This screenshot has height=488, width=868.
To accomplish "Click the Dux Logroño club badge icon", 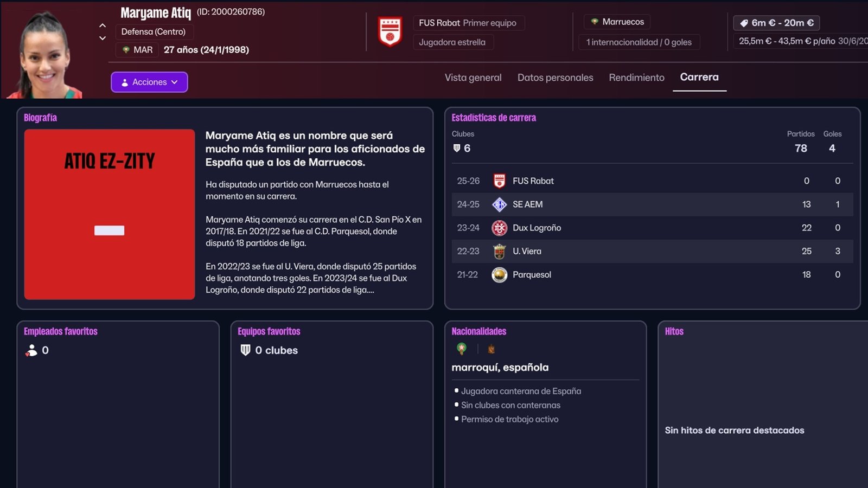I will coord(499,228).
